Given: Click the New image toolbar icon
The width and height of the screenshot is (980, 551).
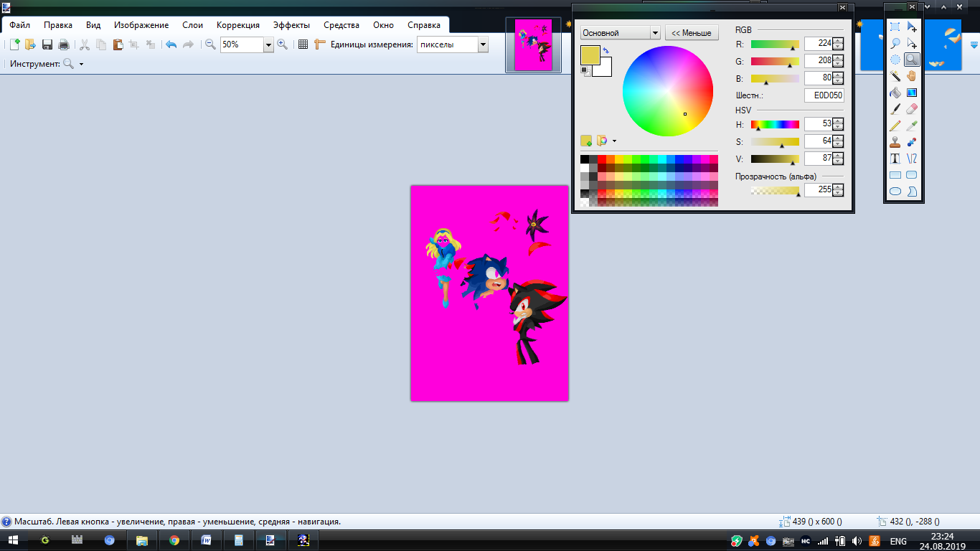Looking at the screenshot, I should click(x=14, y=44).
